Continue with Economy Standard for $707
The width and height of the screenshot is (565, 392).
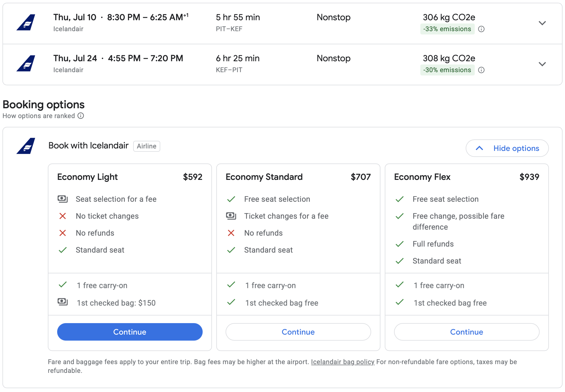point(298,332)
